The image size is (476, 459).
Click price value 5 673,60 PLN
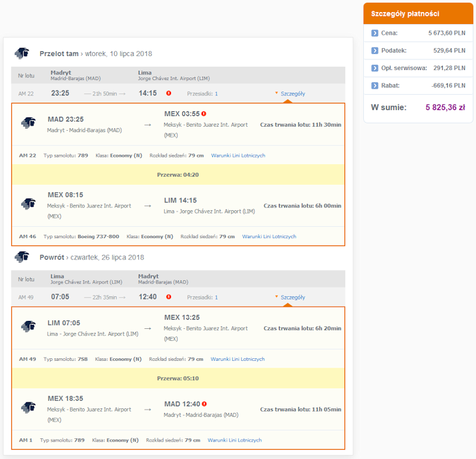tap(447, 33)
